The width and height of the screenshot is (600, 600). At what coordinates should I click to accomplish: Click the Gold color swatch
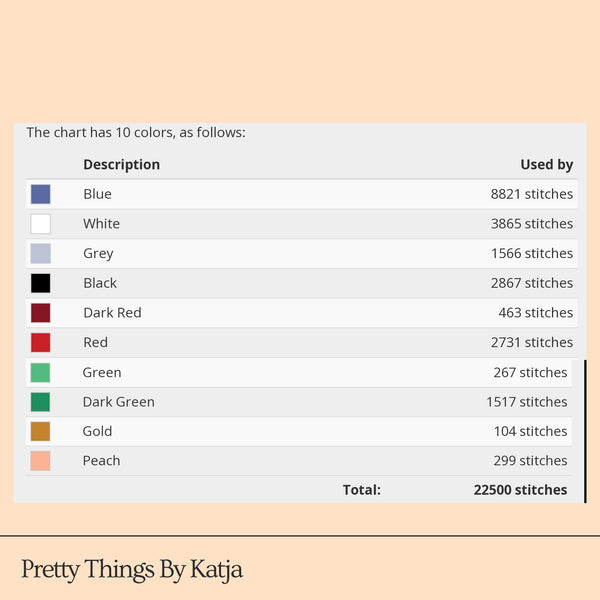[40, 431]
